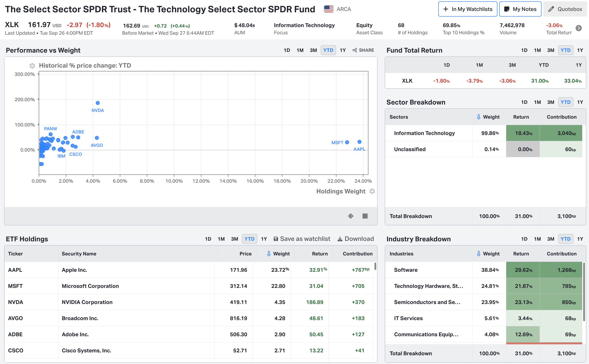Click the Industry Breakdown scrollbar
The width and height of the screenshot is (589, 364).
coord(584,292)
